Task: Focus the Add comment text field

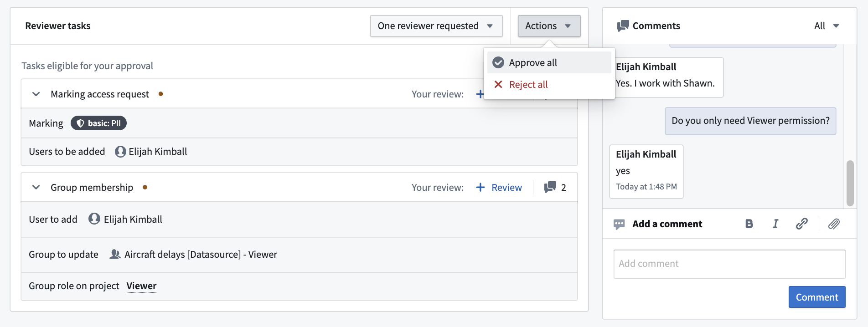Action: (x=729, y=264)
